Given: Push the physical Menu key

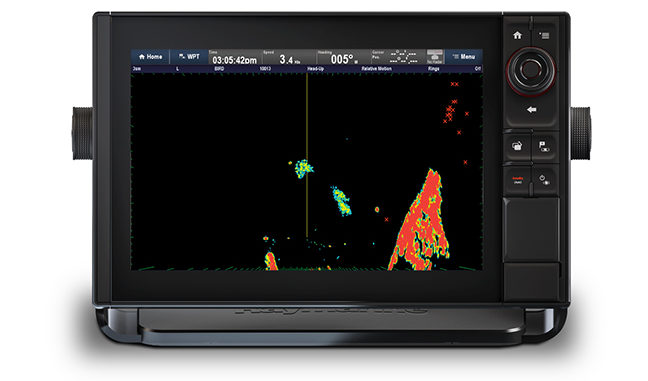Looking at the screenshot, I should [545, 36].
